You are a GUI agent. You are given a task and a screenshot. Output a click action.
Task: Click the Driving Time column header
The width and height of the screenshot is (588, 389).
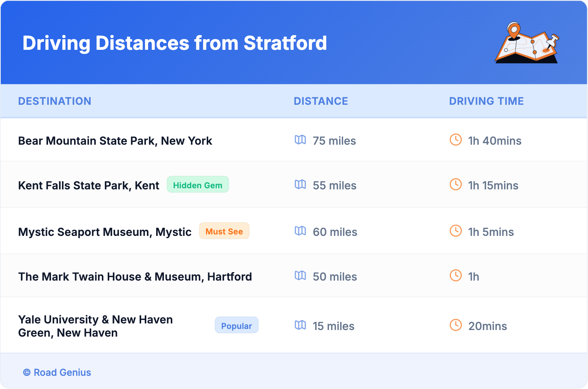(486, 101)
